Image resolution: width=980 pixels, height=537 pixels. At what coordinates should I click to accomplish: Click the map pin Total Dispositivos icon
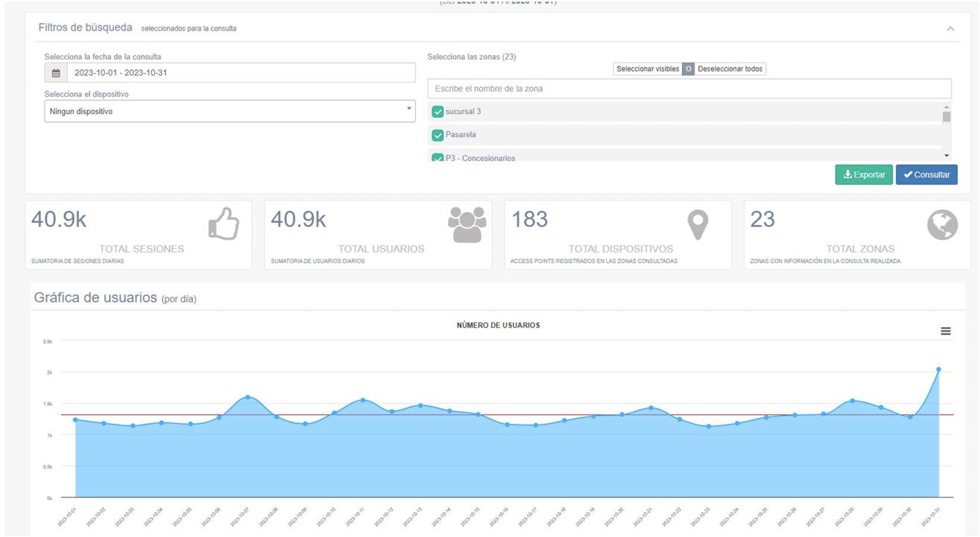click(698, 224)
